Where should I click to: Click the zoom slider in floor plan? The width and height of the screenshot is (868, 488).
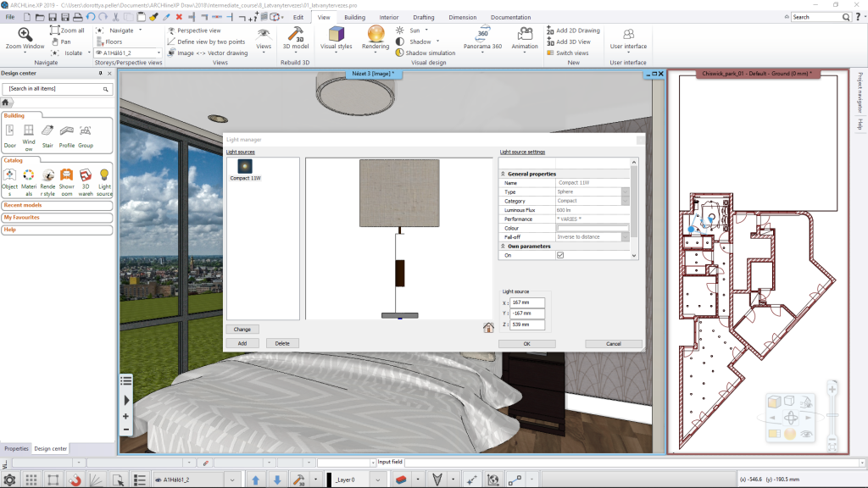[x=832, y=414]
